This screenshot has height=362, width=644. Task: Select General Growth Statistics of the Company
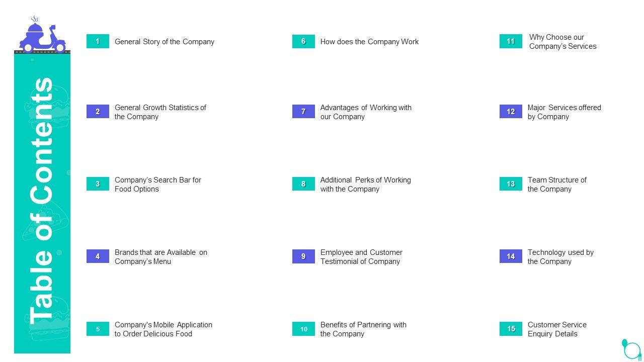click(160, 112)
